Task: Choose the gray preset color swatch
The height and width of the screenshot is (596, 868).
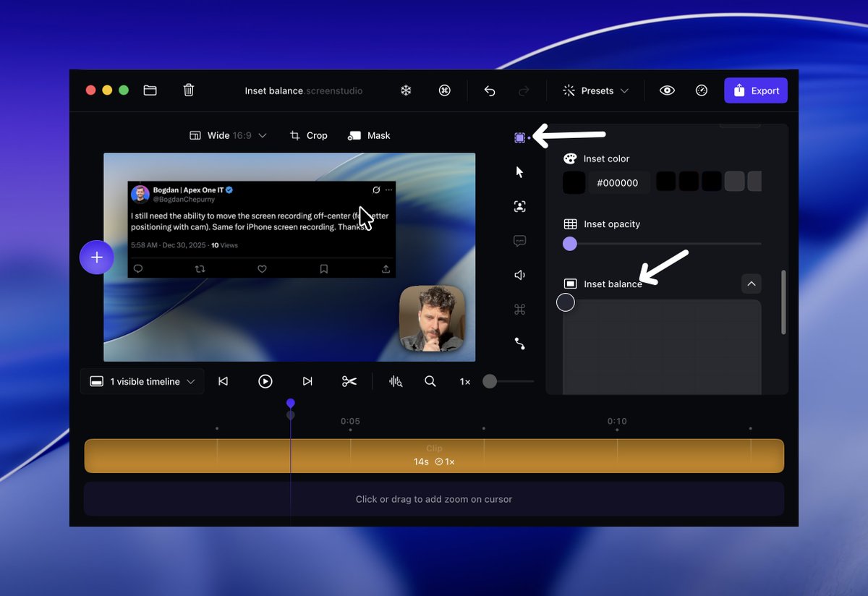Action: (734, 182)
